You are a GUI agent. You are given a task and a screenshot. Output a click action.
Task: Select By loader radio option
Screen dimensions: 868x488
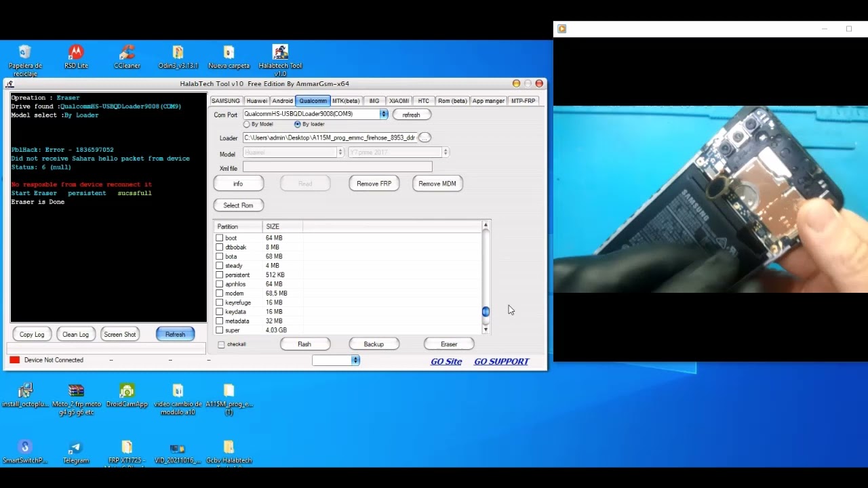pos(297,124)
